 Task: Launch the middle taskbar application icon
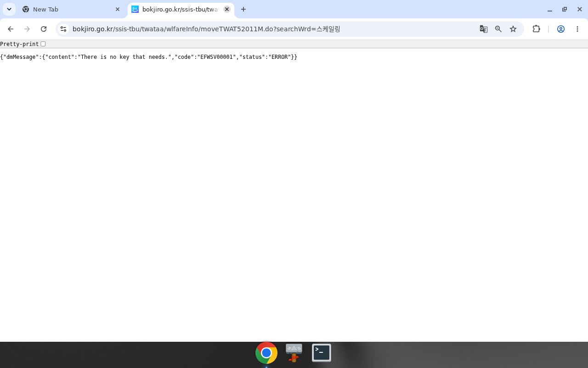294,353
